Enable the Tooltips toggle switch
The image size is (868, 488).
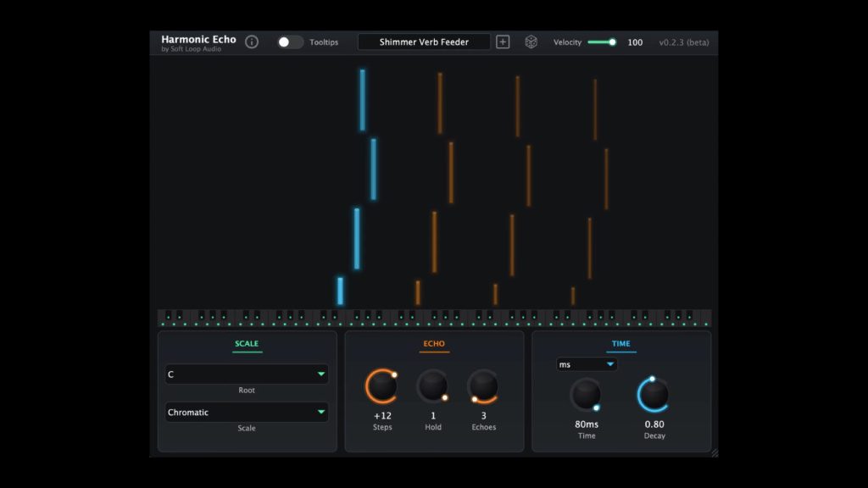click(x=290, y=42)
